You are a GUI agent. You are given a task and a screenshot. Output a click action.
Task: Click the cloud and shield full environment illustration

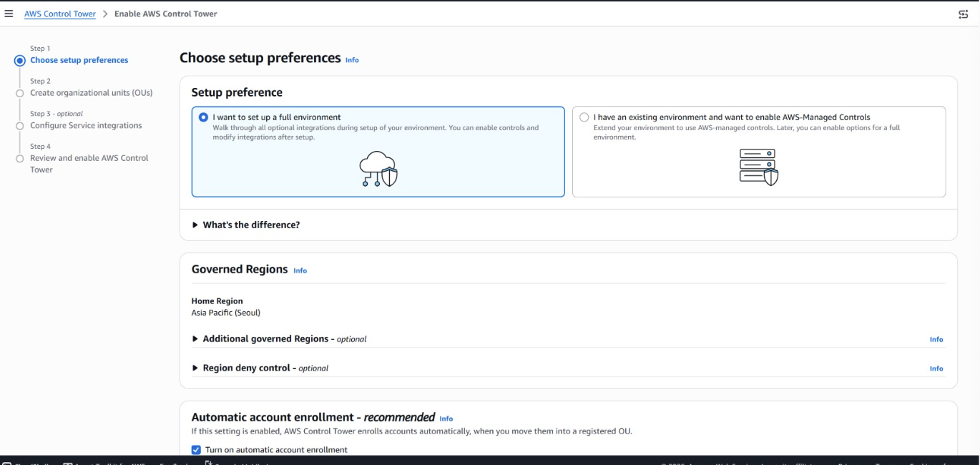pos(378,170)
